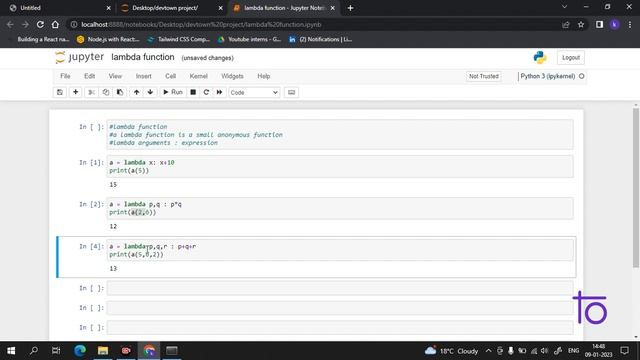This screenshot has width=640, height=360.
Task: Open the Windows notification center
Action: pyautogui.click(x=624, y=351)
